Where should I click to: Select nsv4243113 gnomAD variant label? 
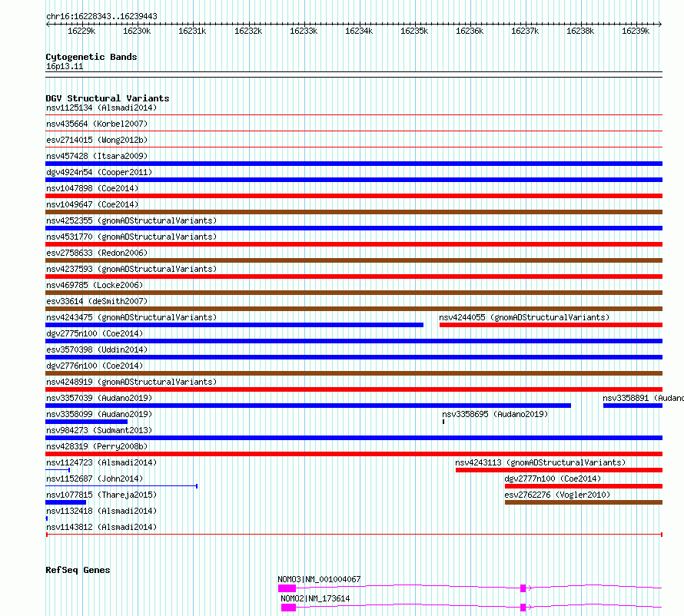[540, 462]
